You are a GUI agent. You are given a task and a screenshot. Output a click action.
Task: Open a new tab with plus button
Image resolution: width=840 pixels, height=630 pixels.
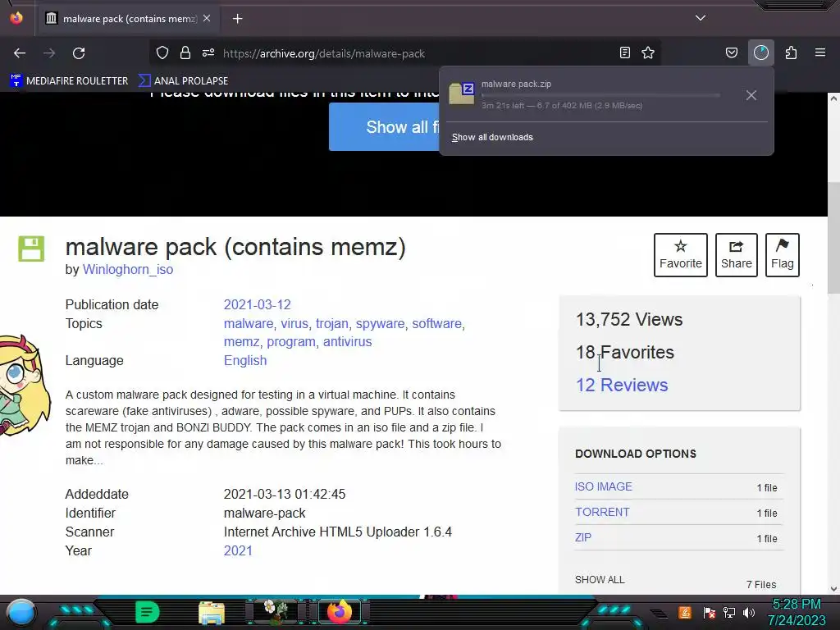[x=237, y=19]
